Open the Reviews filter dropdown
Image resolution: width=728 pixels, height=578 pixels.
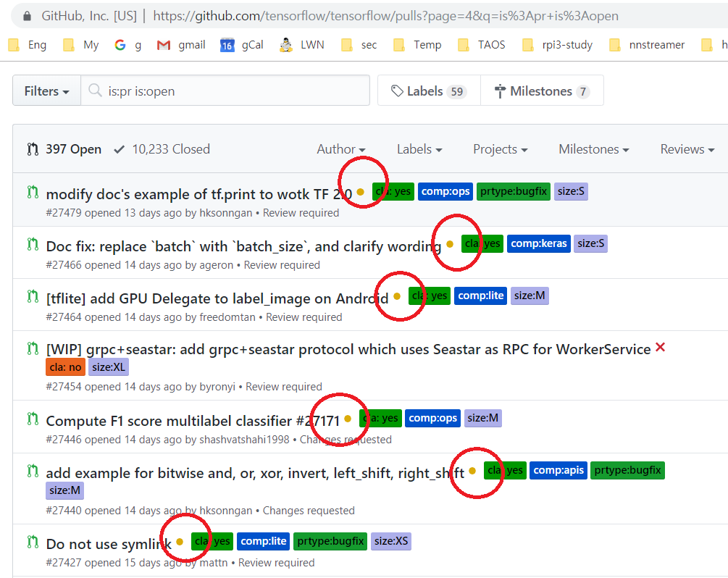coord(685,149)
